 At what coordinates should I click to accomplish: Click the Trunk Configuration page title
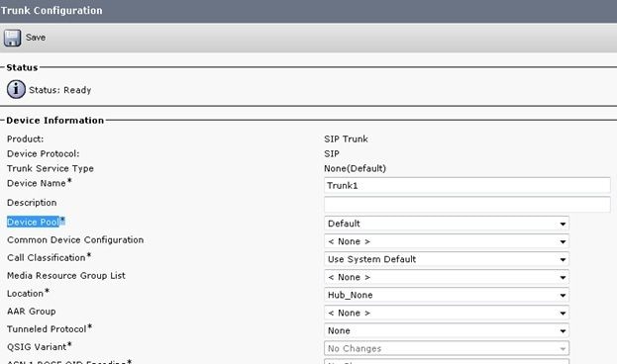point(51,11)
